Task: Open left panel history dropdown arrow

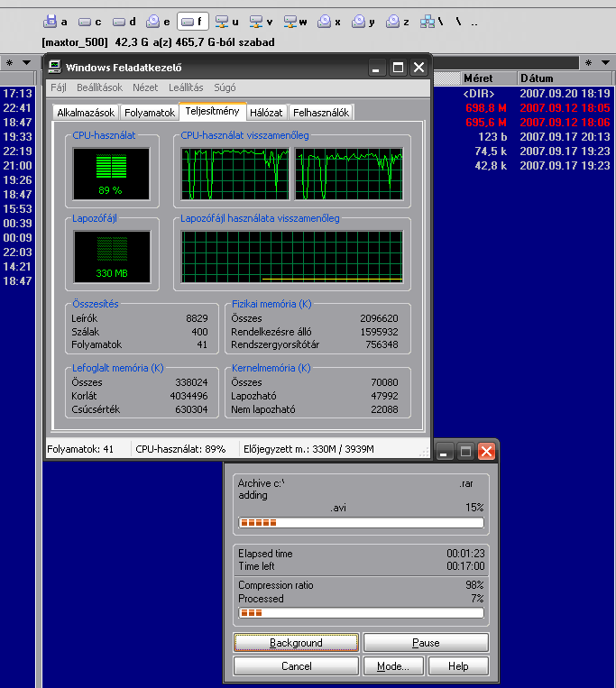Action: tap(26, 63)
